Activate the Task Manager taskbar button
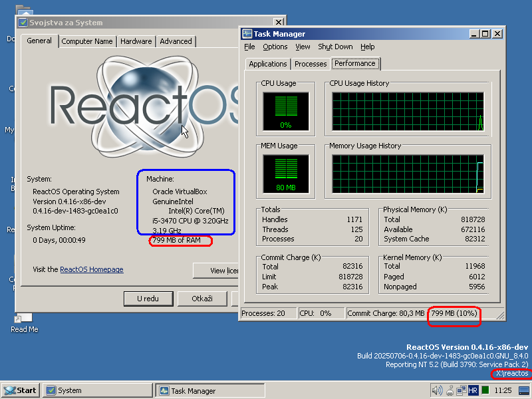532x399 pixels. pyautogui.click(x=210, y=390)
